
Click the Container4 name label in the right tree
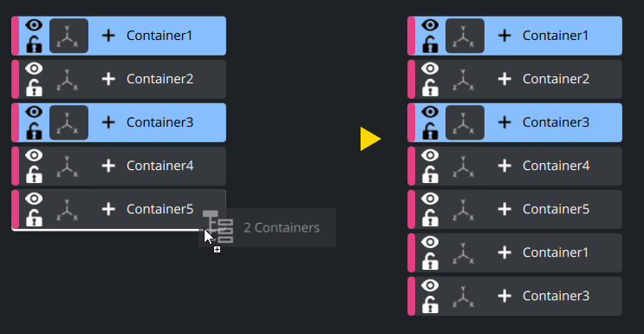pos(556,166)
